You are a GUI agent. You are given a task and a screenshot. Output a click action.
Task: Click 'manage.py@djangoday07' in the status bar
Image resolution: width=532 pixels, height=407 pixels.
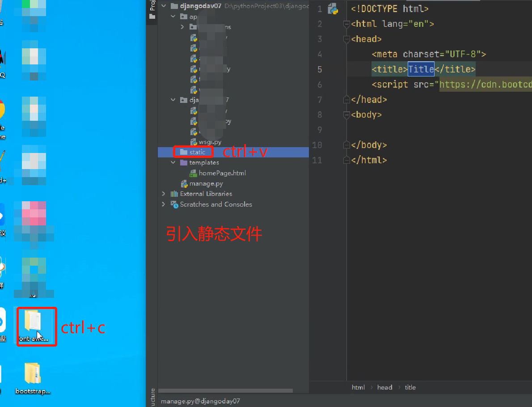(x=200, y=401)
